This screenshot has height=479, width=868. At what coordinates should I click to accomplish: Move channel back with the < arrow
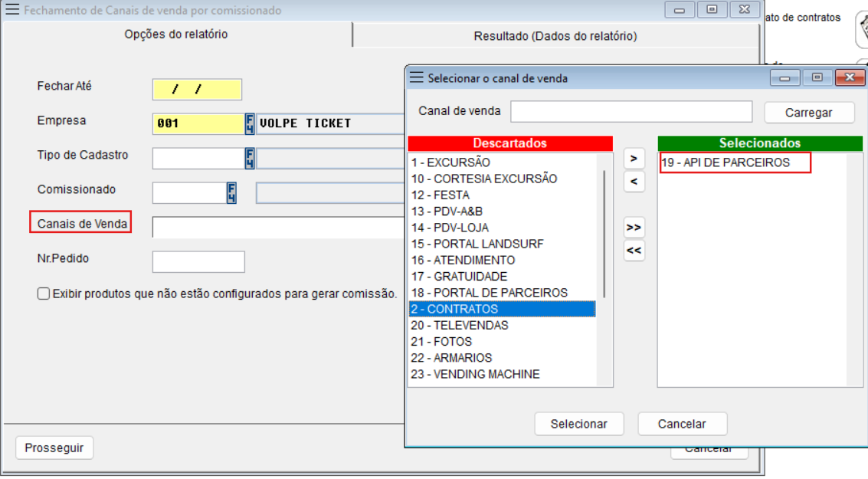[634, 182]
